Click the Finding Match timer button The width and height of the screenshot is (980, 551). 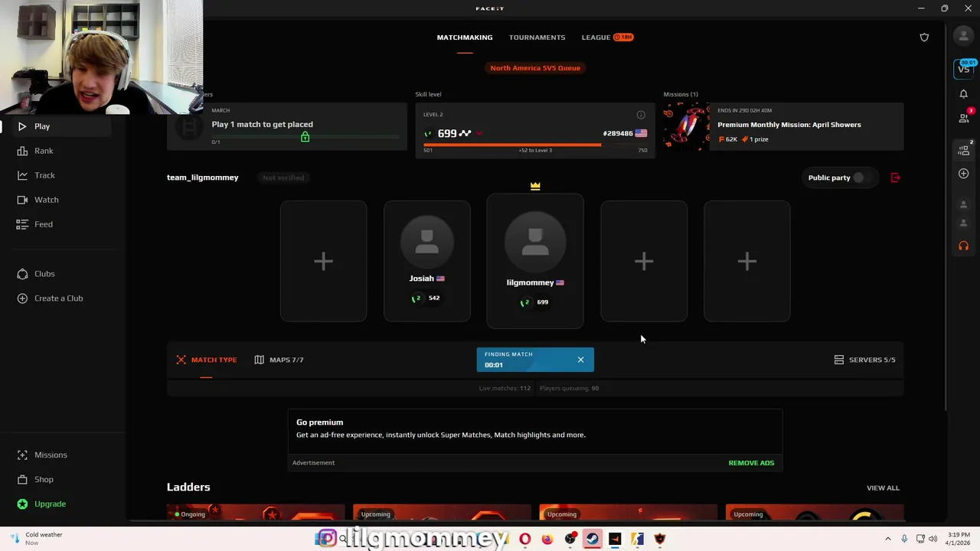[535, 360]
